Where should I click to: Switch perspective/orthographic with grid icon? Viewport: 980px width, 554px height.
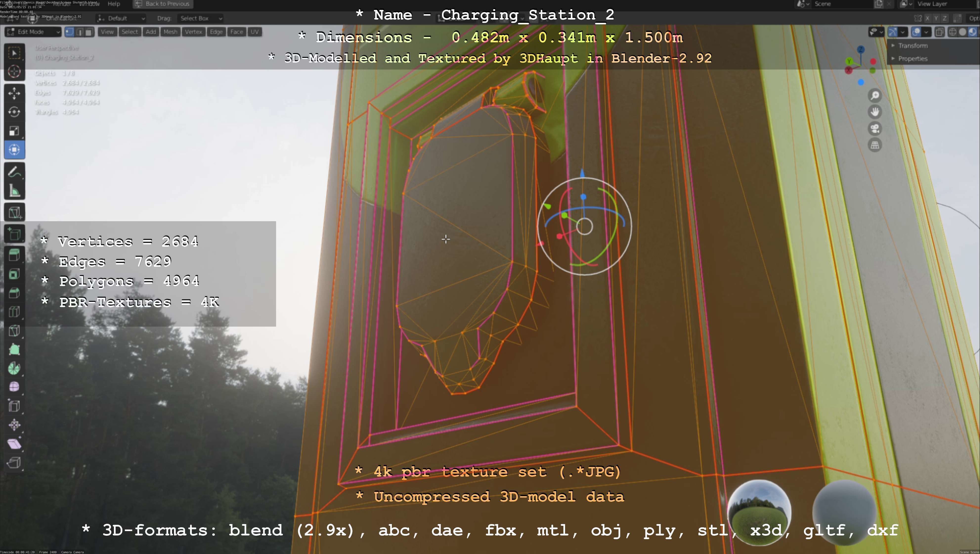pos(875,145)
